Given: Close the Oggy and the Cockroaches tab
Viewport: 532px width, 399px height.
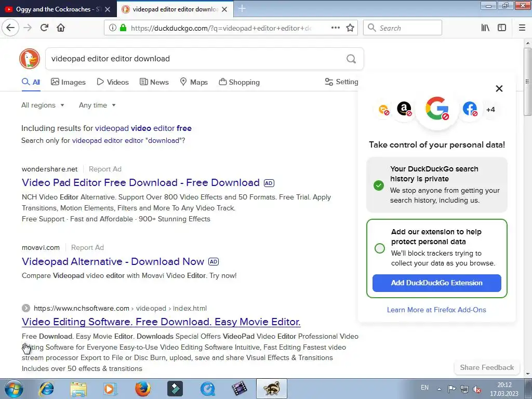Looking at the screenshot, I should pyautogui.click(x=108, y=9).
